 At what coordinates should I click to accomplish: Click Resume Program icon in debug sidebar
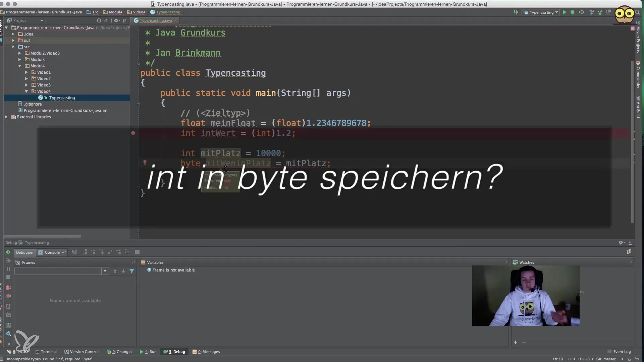8,260
